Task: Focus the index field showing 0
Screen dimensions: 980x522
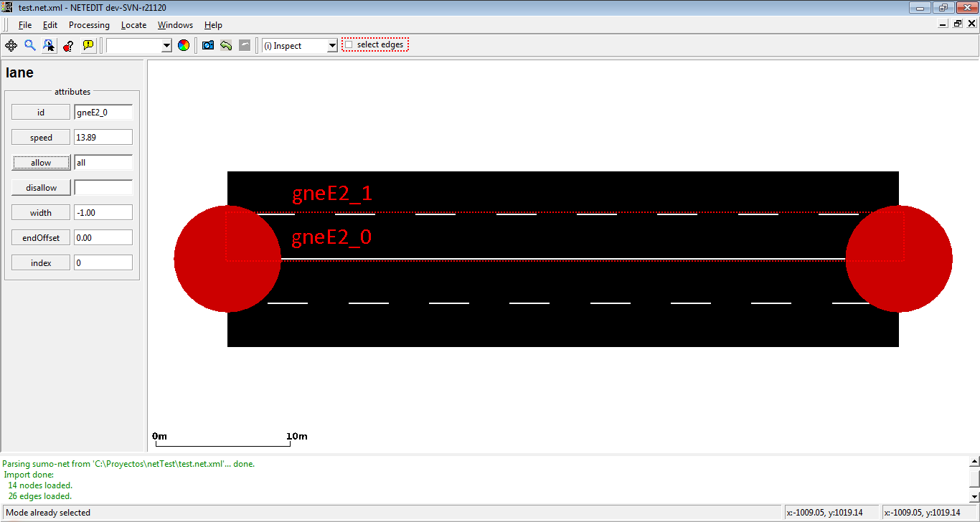Action: (x=103, y=263)
